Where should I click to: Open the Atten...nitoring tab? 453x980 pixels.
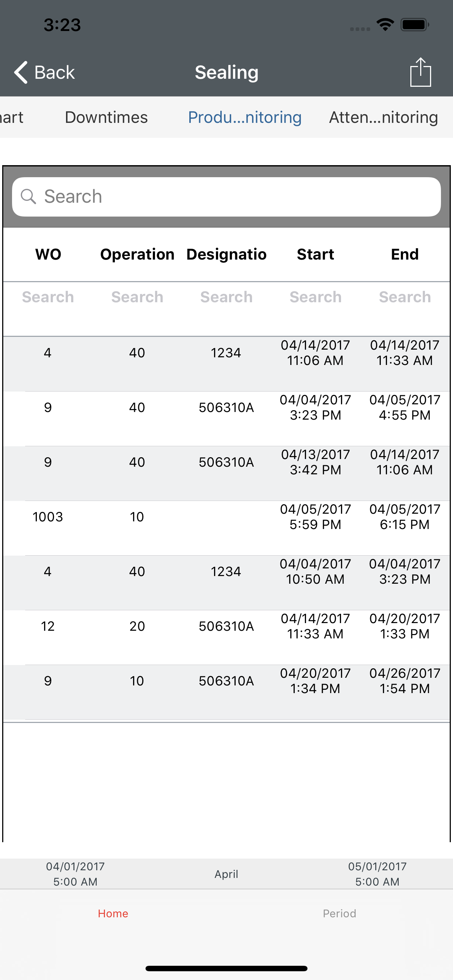[383, 117]
